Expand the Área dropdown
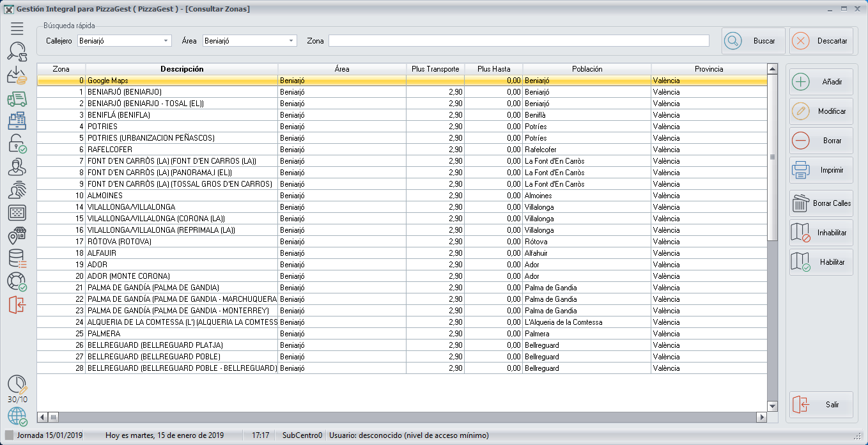Image resolution: width=868 pixels, height=445 pixels. (291, 41)
